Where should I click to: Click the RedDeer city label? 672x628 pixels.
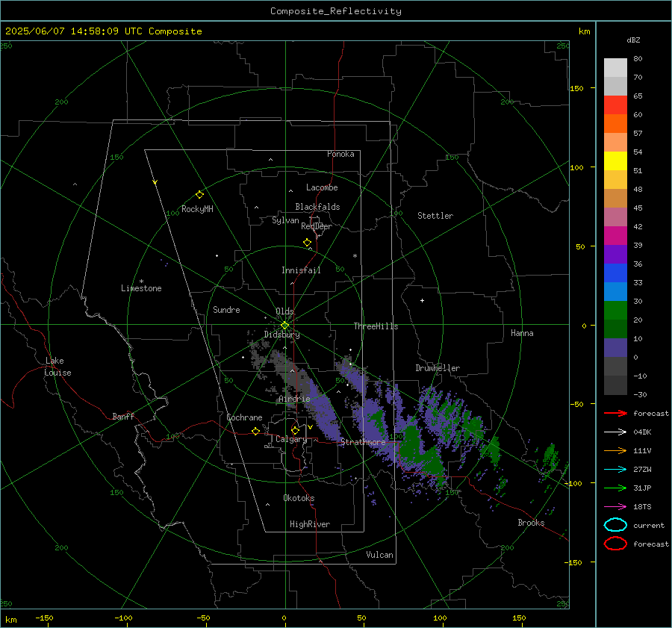click(x=317, y=226)
